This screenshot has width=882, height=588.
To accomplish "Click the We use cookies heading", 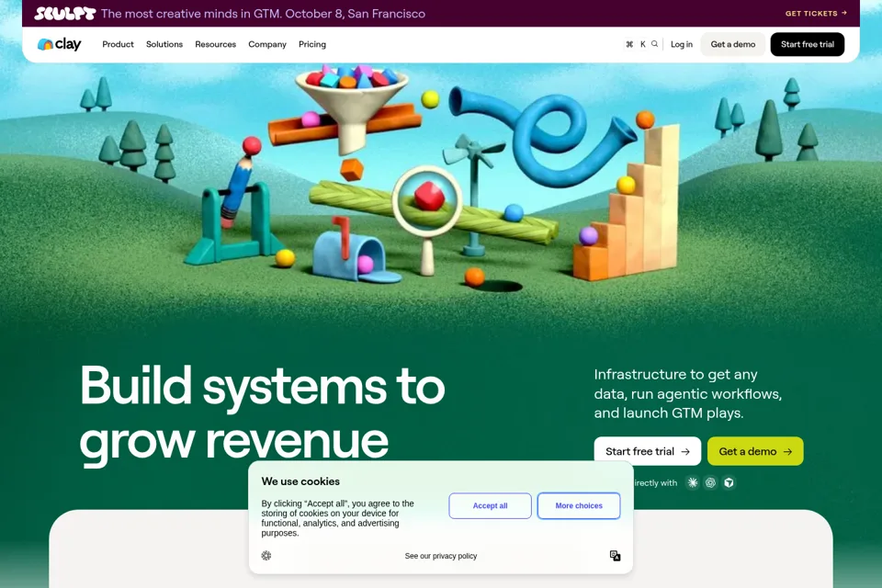I will pyautogui.click(x=300, y=481).
